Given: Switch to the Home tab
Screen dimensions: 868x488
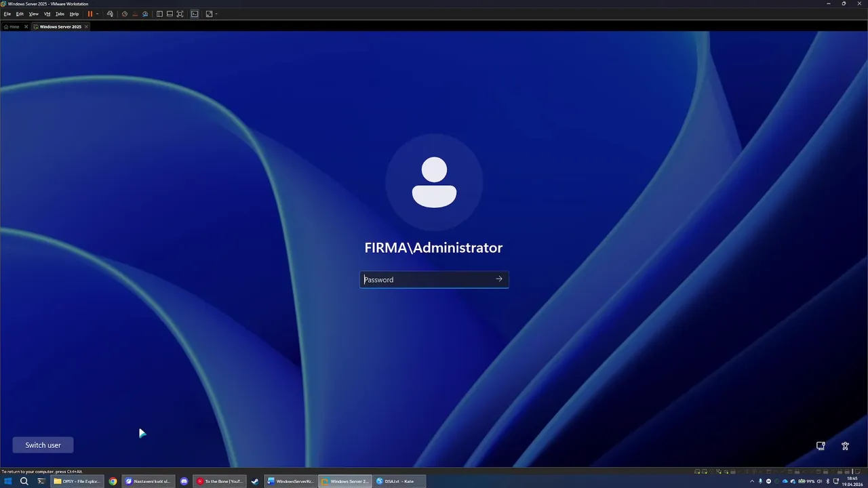Looking at the screenshot, I should 12,26.
